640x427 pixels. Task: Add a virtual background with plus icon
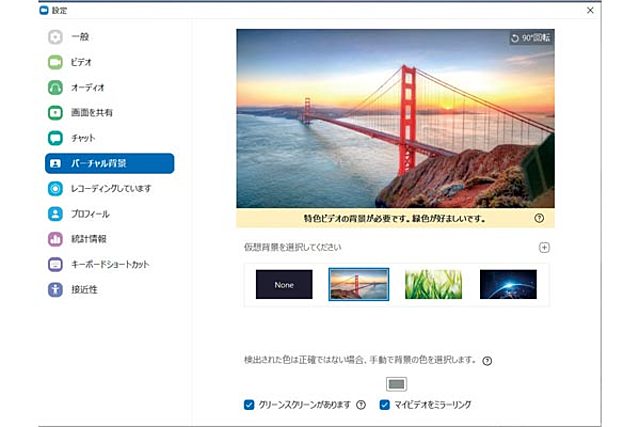click(544, 247)
